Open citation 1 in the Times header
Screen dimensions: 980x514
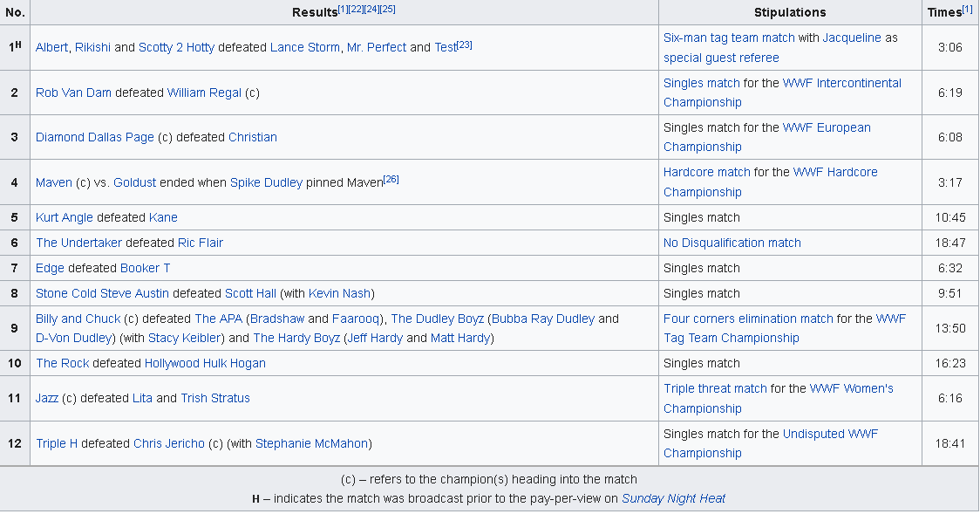point(968,10)
